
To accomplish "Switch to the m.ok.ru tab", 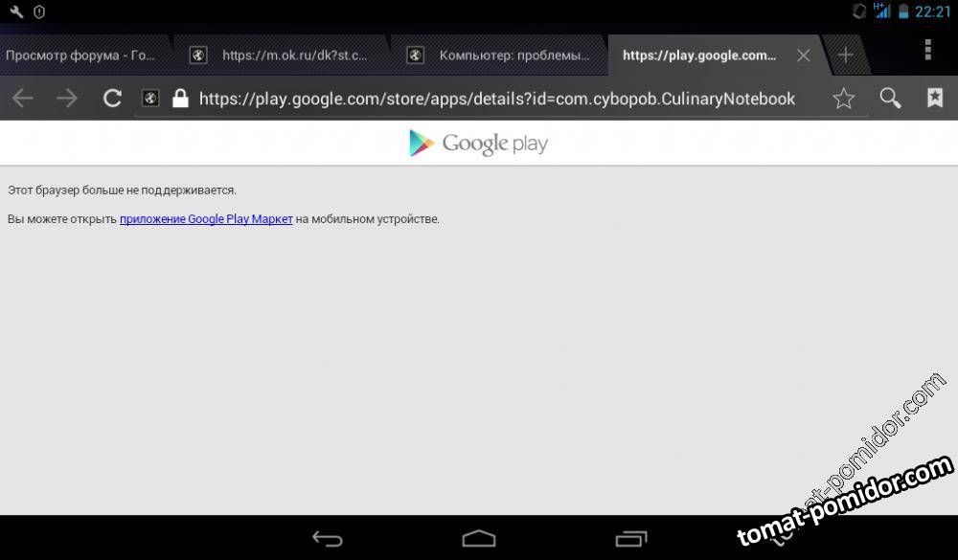I will click(x=293, y=56).
